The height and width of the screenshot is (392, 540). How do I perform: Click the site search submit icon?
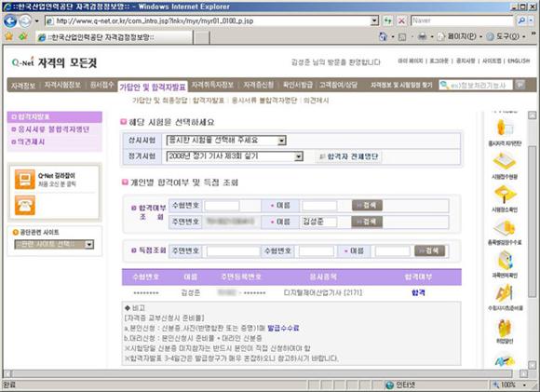520,85
